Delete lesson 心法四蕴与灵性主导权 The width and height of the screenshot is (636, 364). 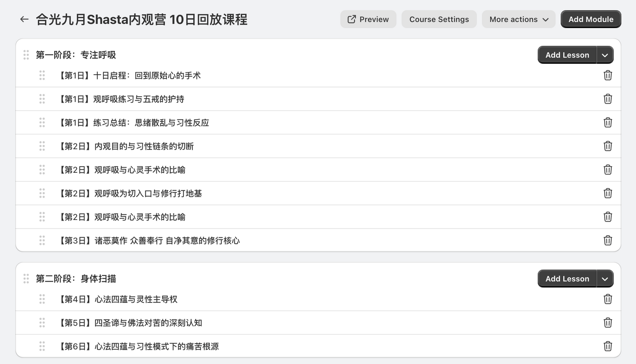608,299
